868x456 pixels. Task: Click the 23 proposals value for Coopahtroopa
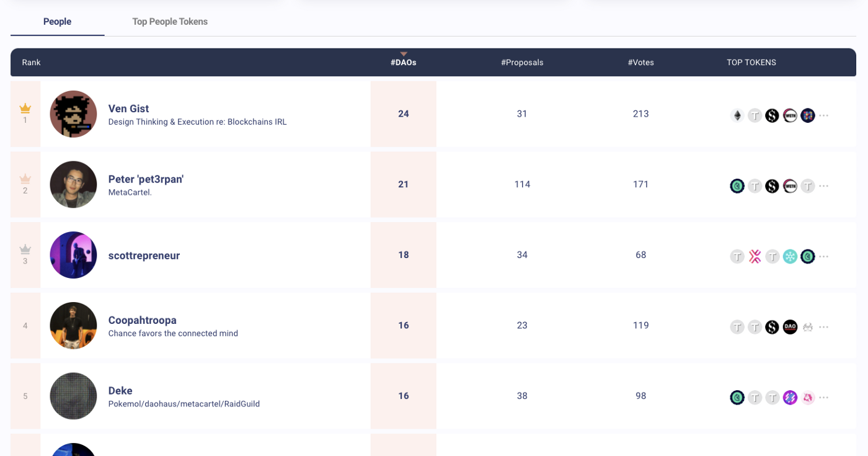click(x=522, y=325)
